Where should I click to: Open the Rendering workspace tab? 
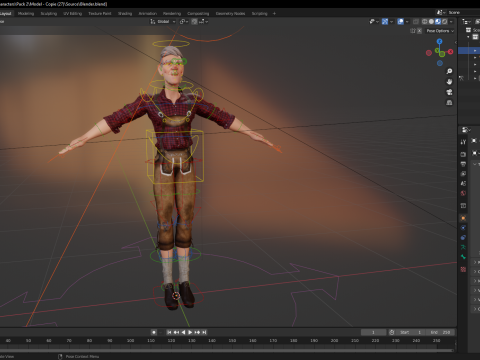(x=172, y=14)
